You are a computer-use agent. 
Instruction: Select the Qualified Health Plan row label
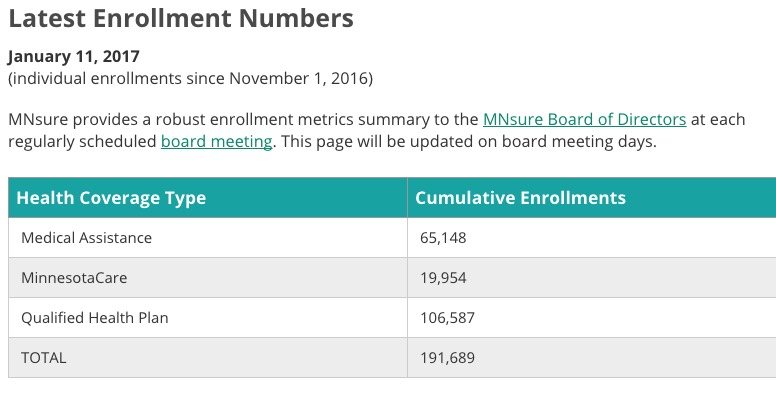(95, 318)
